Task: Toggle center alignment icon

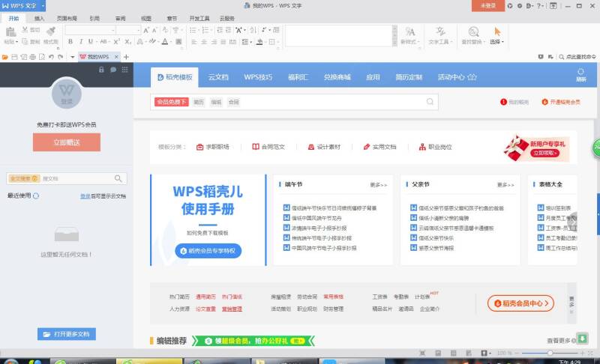Action: pyautogui.click(x=204, y=42)
